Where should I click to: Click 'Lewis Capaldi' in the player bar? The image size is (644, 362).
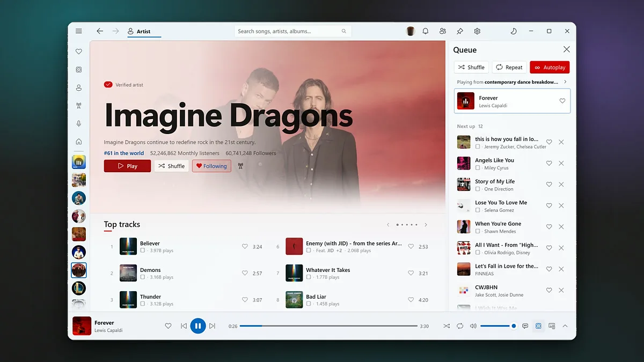[108, 330]
